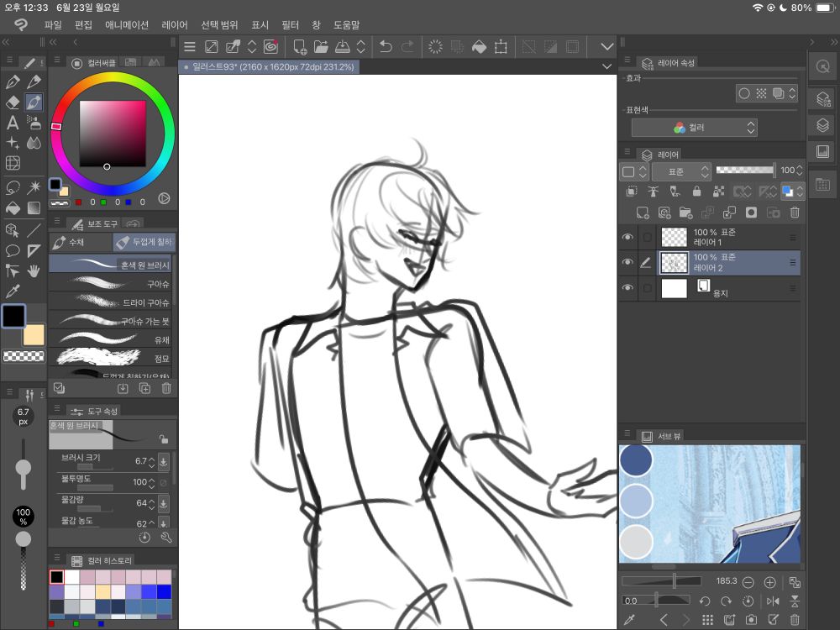Expand the canvas tab chevron dropdown
The height and width of the screenshot is (630, 840).
pyautogui.click(x=607, y=66)
